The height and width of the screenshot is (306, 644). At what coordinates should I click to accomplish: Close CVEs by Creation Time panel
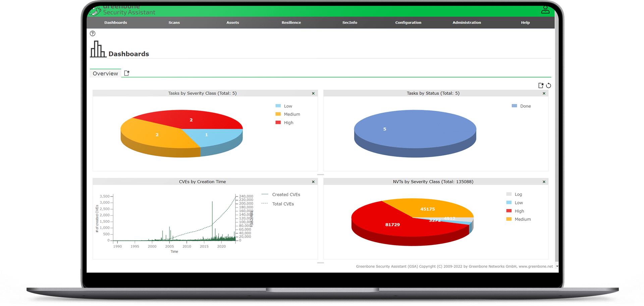click(x=313, y=182)
